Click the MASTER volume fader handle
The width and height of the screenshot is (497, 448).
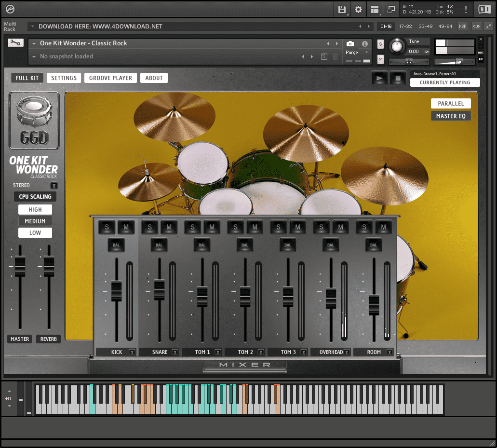click(x=20, y=266)
